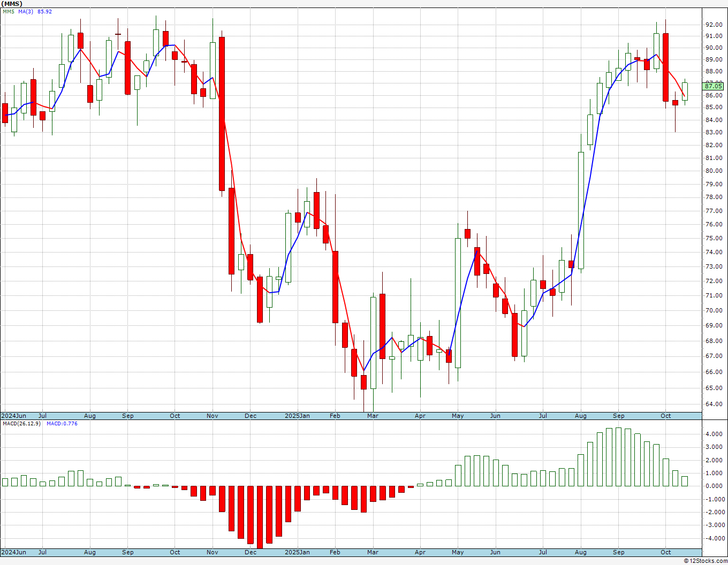The image size is (728, 565).
Task: Click the 64.00 price axis label
Action: click(714, 404)
